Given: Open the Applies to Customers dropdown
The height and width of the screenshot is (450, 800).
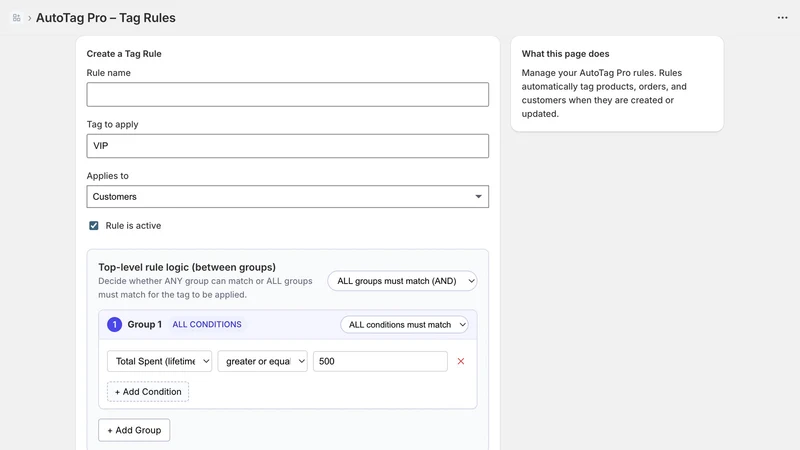Looking at the screenshot, I should pos(287,196).
